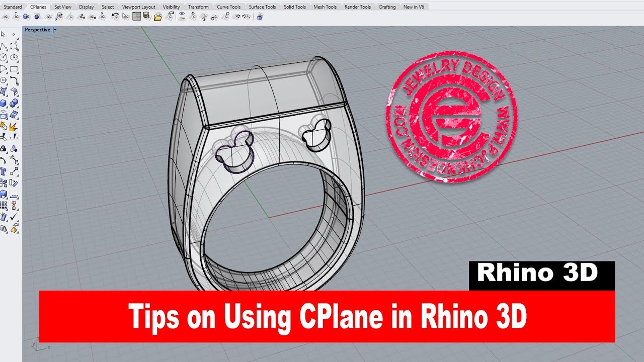Screen dimensions: 644x362
Task: Select the Fillet surface tool
Action: coord(14,92)
